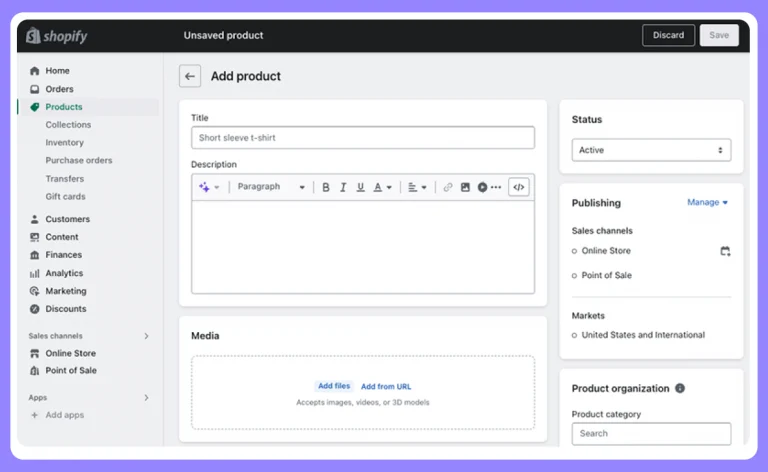Toggle underline formatting in description
768x472 pixels.
point(360,187)
